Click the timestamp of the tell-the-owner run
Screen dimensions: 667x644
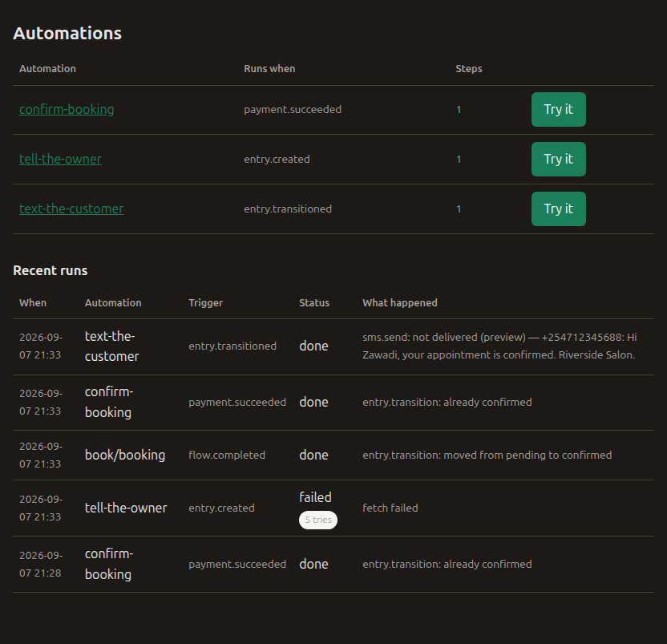pos(41,508)
